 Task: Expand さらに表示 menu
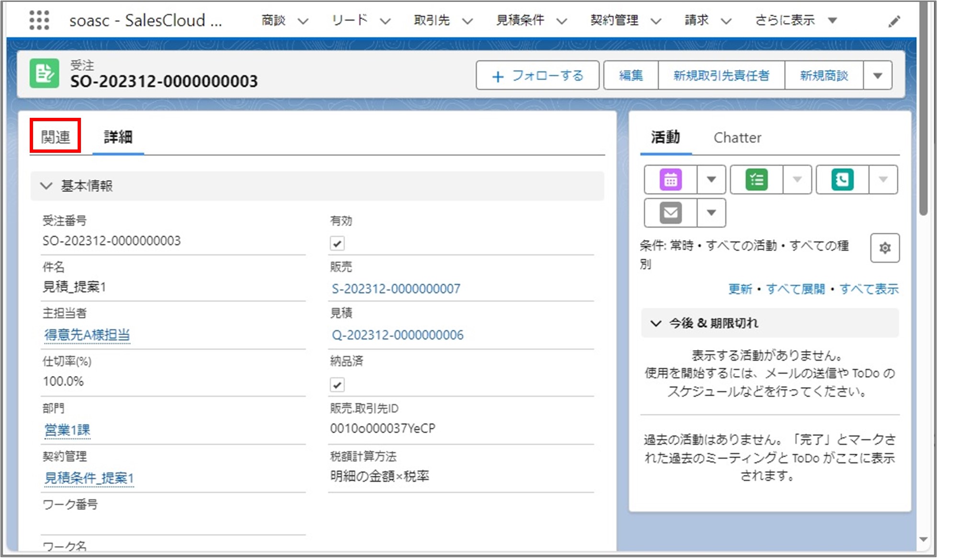[796, 20]
